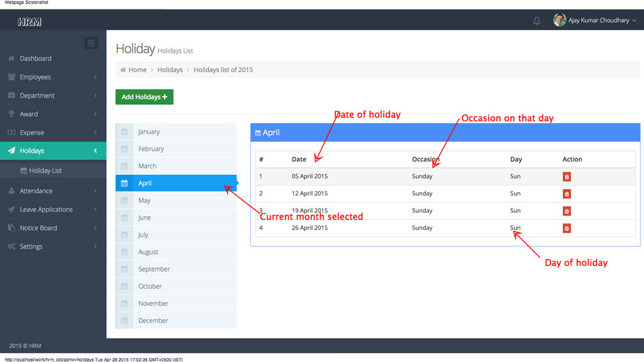The image size is (644, 362).
Task: Open Holiday List submenu item
Action: (x=45, y=170)
